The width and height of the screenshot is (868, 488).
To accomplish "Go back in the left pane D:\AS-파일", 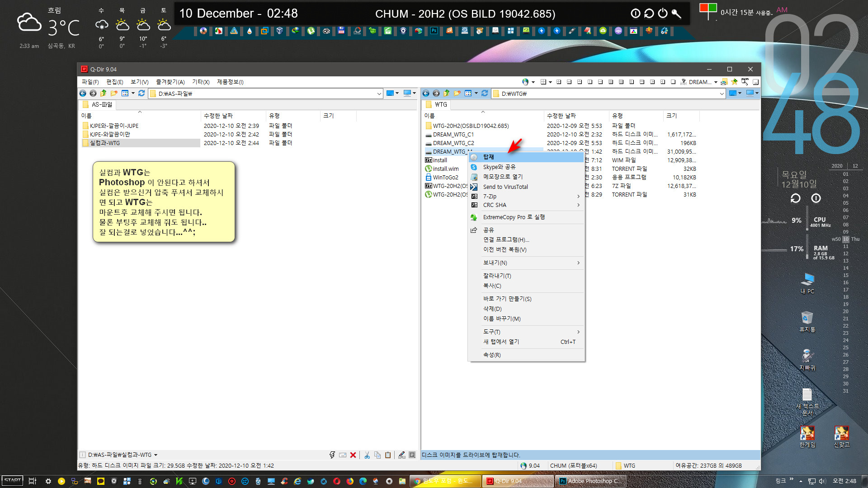I will [83, 94].
